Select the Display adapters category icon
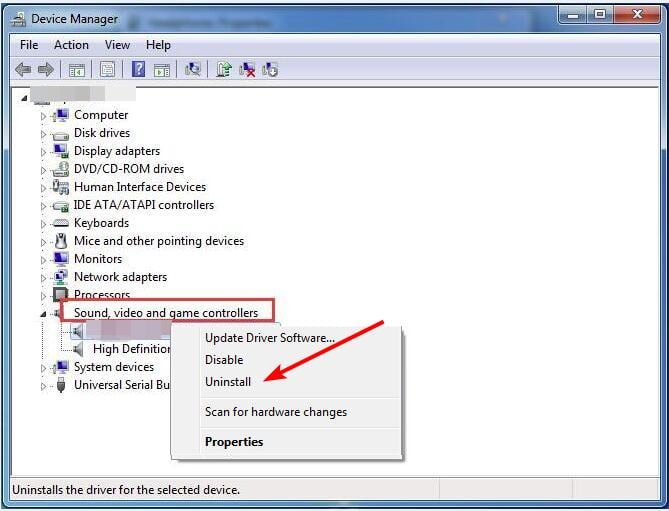This screenshot has width=669, height=511. (x=61, y=151)
